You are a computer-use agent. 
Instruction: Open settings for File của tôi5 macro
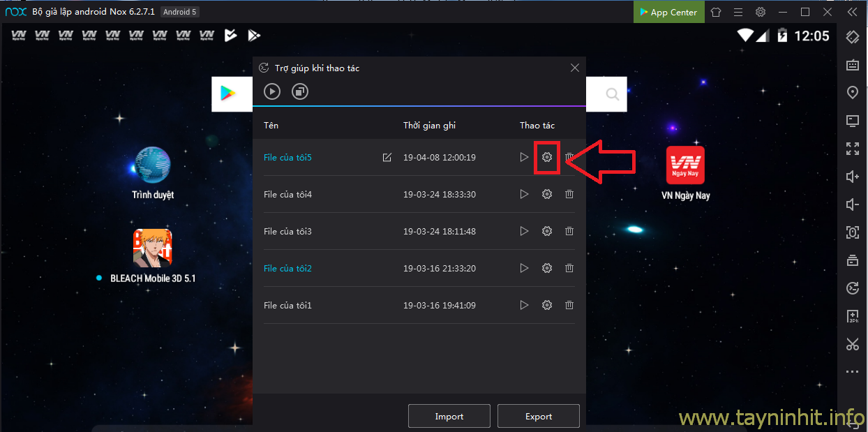point(547,157)
